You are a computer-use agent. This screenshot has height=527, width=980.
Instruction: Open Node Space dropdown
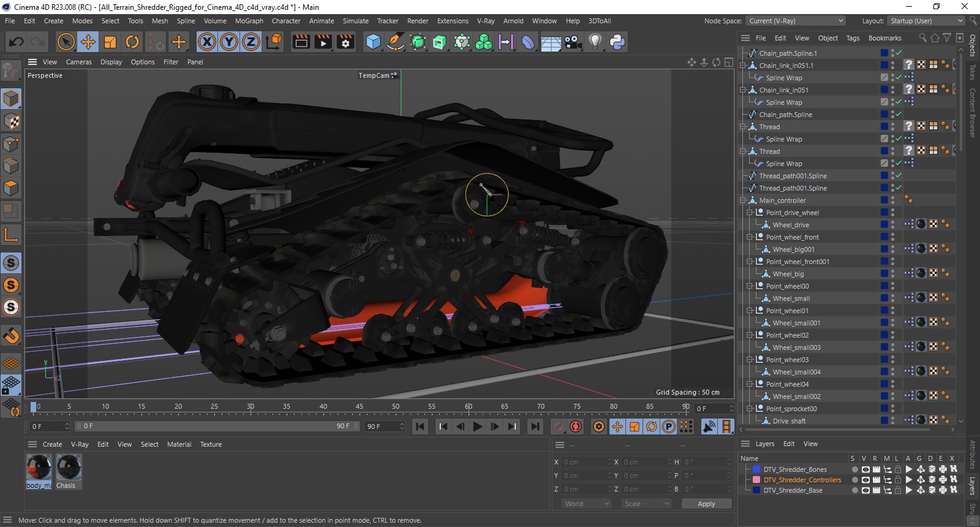796,21
